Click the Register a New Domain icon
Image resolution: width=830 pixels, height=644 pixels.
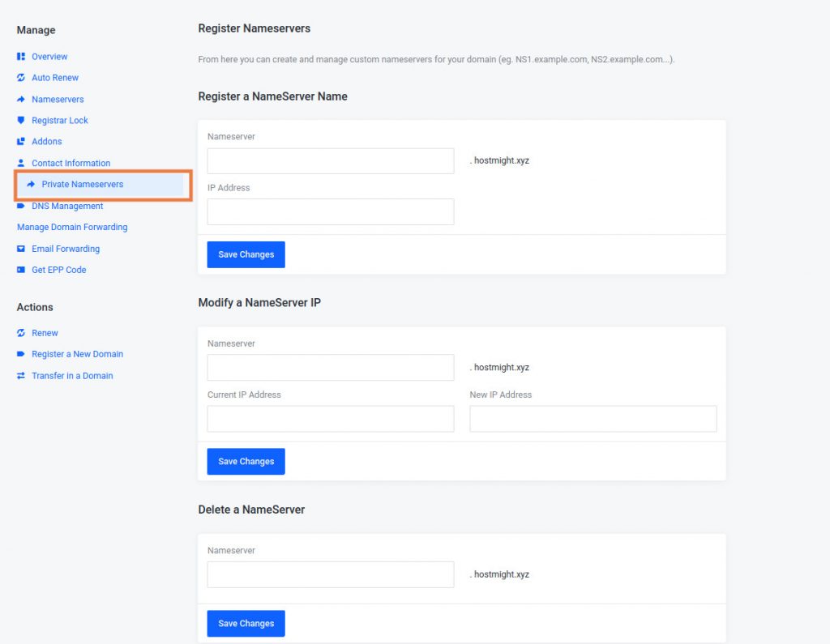[20, 354]
